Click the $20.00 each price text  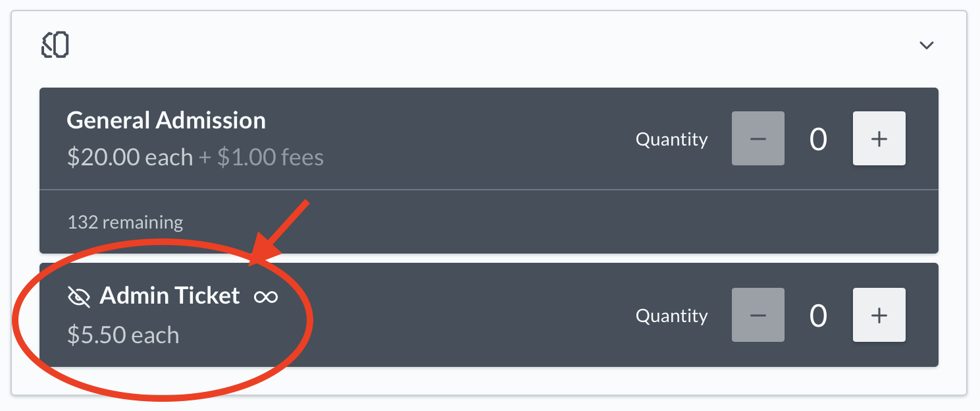[x=130, y=158]
